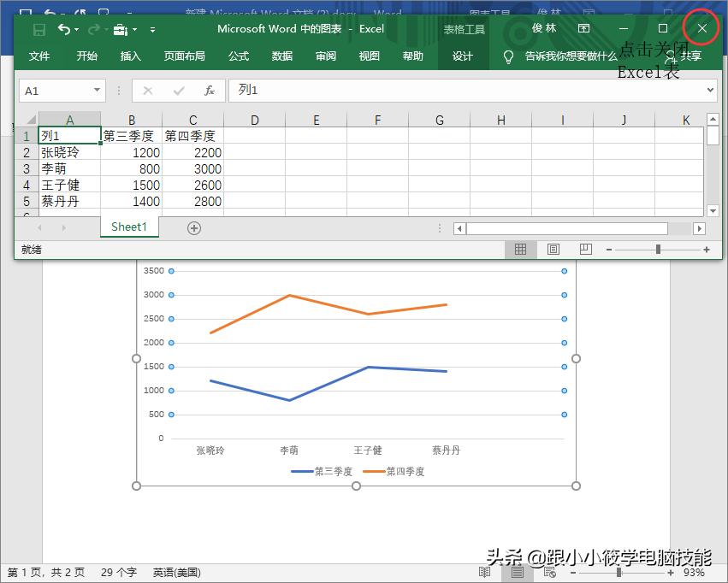The height and width of the screenshot is (583, 728).
Task: Enable Print Layout view in Word
Action: [517, 572]
